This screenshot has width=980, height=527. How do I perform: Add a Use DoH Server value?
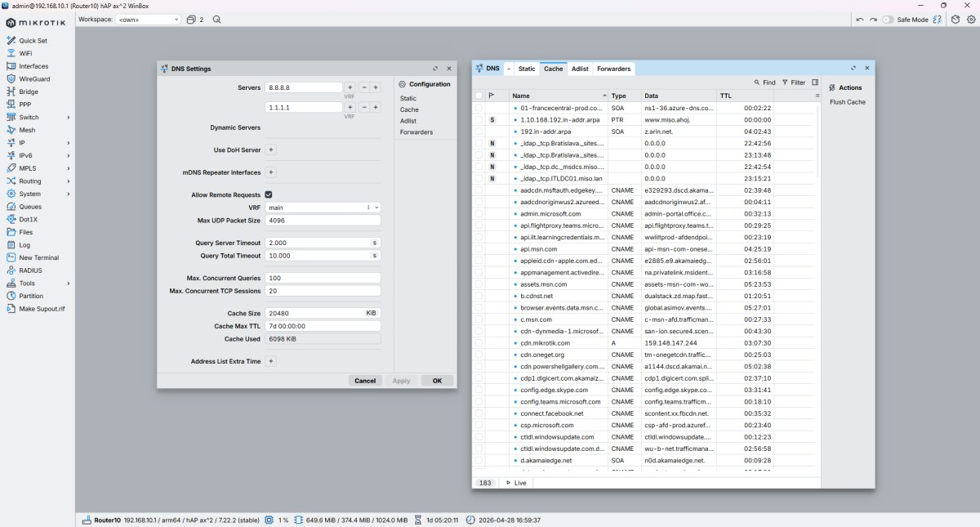[271, 150]
